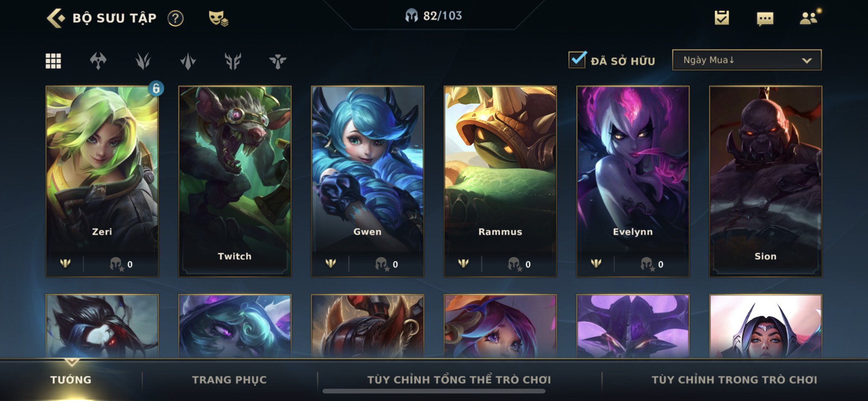
Task: Open the missions checklist icon
Action: [722, 18]
